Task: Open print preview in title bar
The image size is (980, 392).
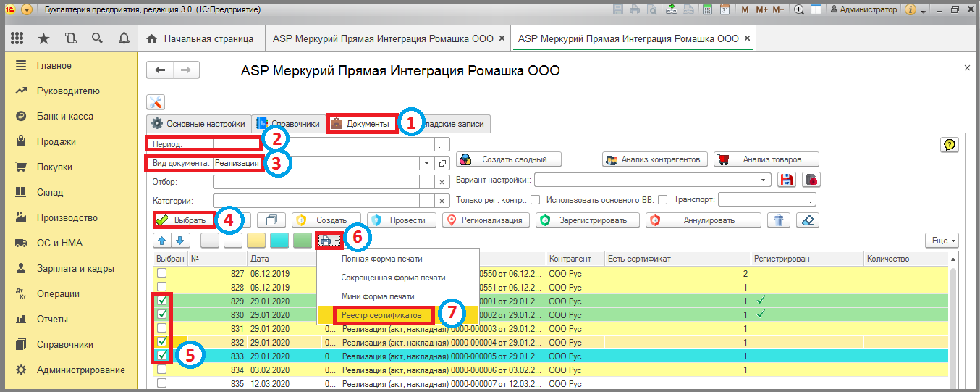Action: pos(651,10)
